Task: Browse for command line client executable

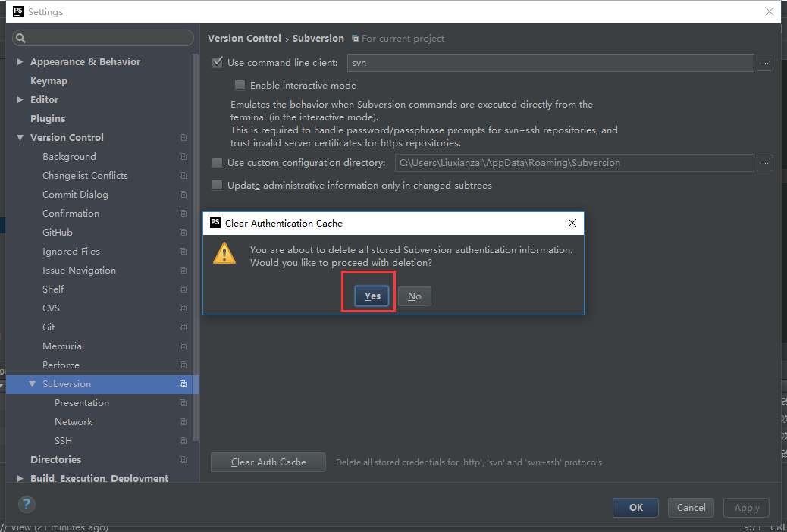Action: 765,63
